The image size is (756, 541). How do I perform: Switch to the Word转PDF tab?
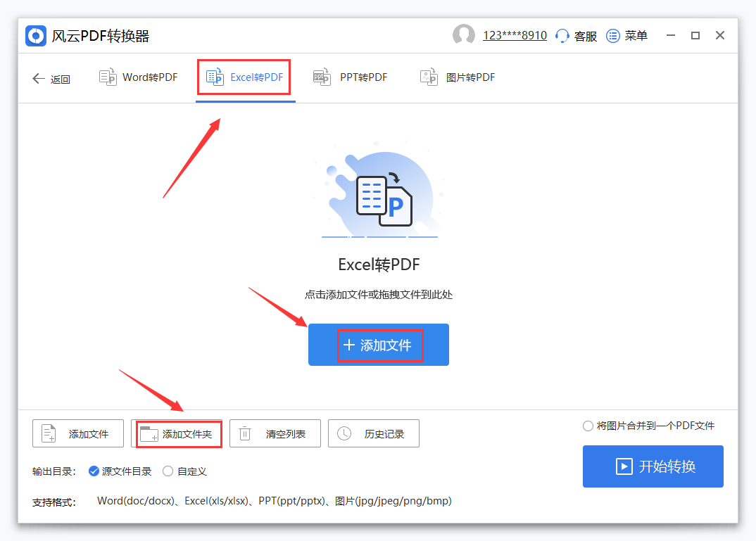click(138, 77)
